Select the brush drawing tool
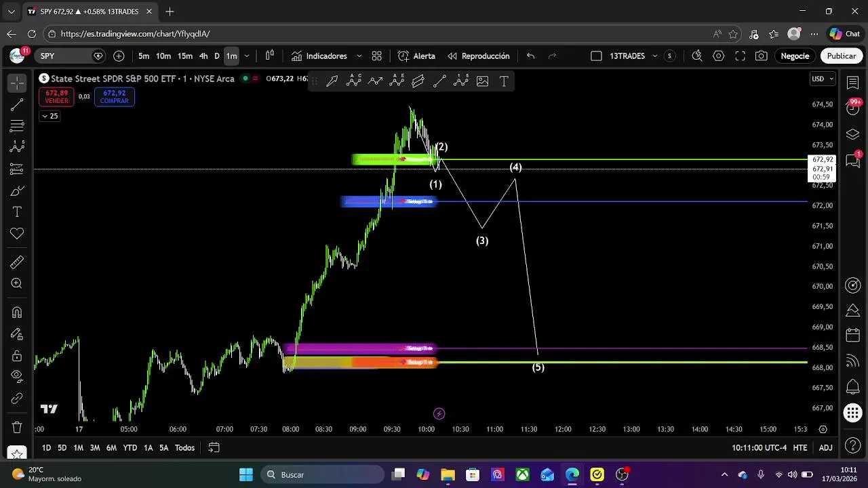Screen dimensions: 868x488 pyautogui.click(x=17, y=190)
